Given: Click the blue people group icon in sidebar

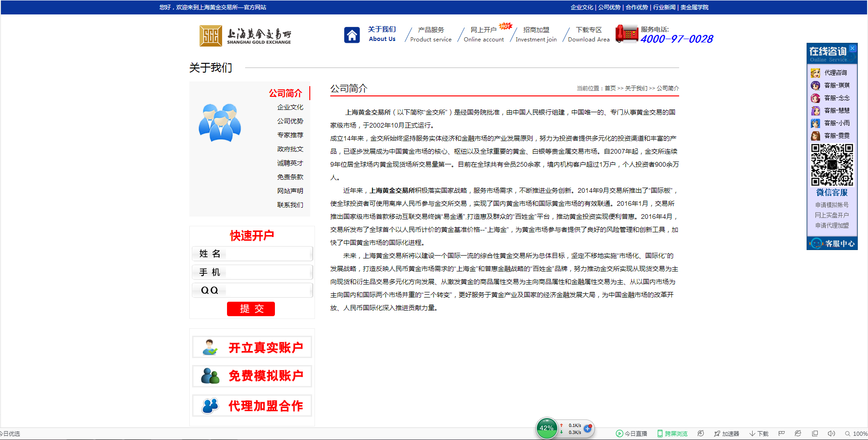Looking at the screenshot, I should pyautogui.click(x=220, y=123).
